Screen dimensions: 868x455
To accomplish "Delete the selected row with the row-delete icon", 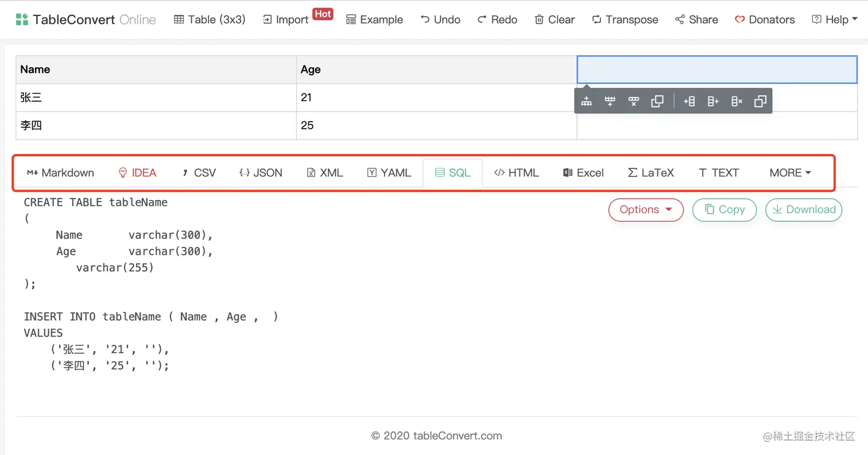I will [634, 101].
